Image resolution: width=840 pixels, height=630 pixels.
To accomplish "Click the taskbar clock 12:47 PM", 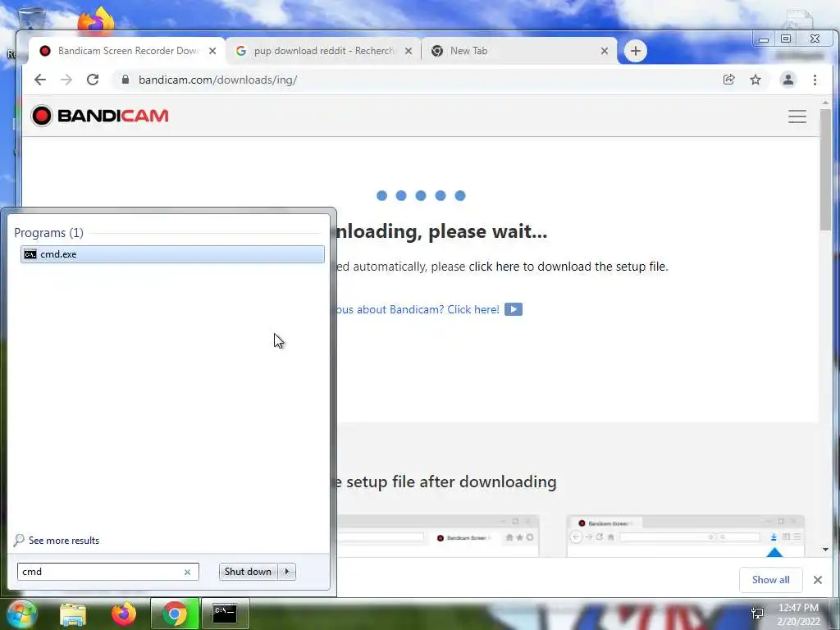I will (x=798, y=608).
